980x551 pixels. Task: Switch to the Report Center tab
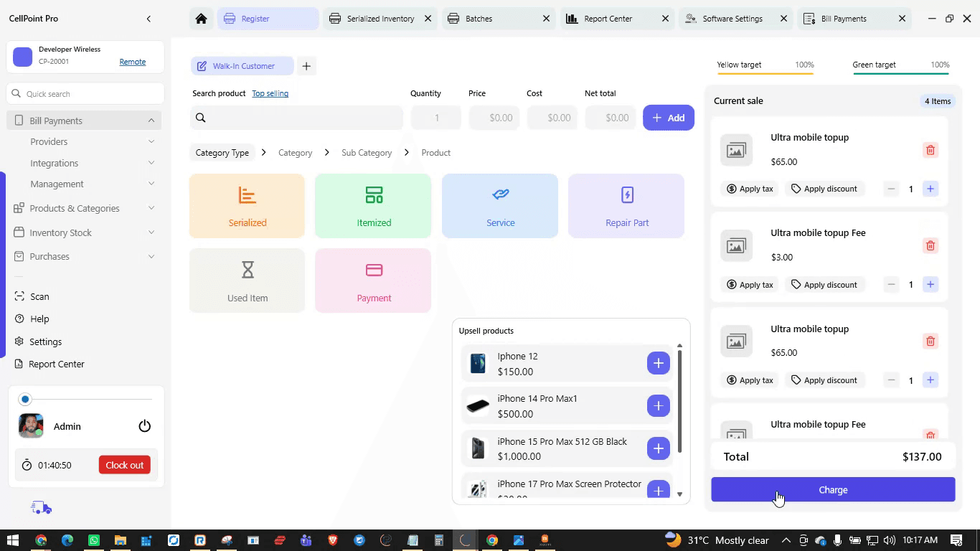pos(617,19)
